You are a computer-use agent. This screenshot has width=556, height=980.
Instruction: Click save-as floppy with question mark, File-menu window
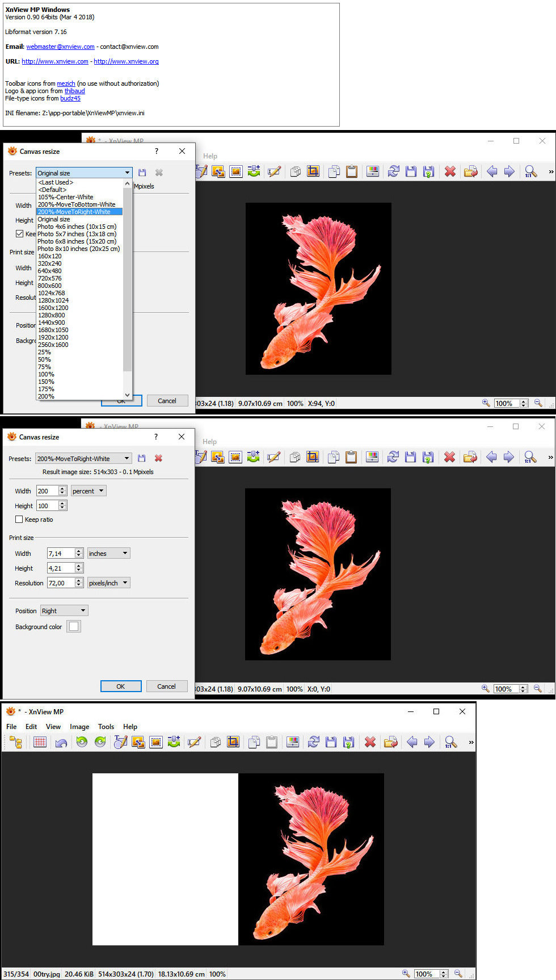pos(349,742)
